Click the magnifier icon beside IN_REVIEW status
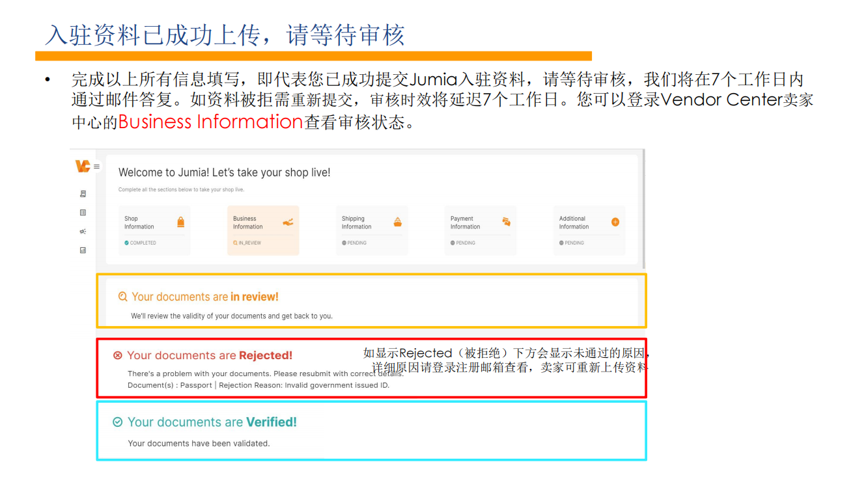The height and width of the screenshot is (488, 868). (x=234, y=243)
